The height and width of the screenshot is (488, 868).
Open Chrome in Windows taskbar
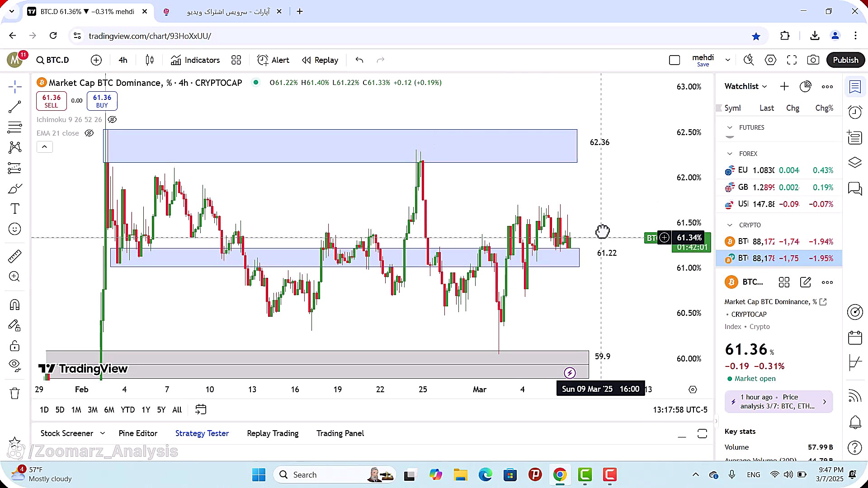[x=560, y=475]
